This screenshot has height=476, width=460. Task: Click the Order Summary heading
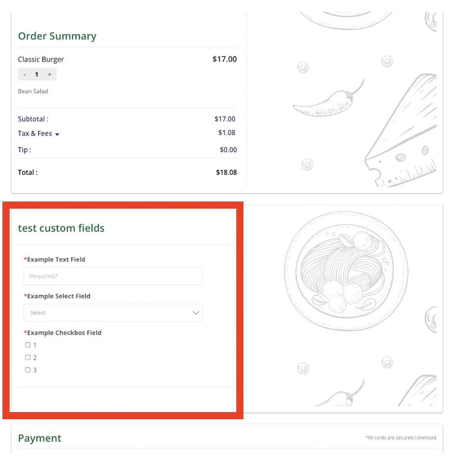tap(57, 36)
